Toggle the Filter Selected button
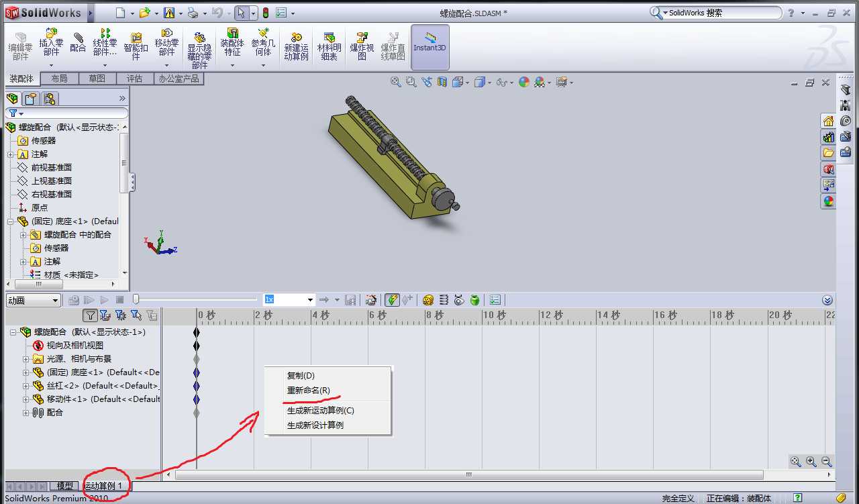 136,315
